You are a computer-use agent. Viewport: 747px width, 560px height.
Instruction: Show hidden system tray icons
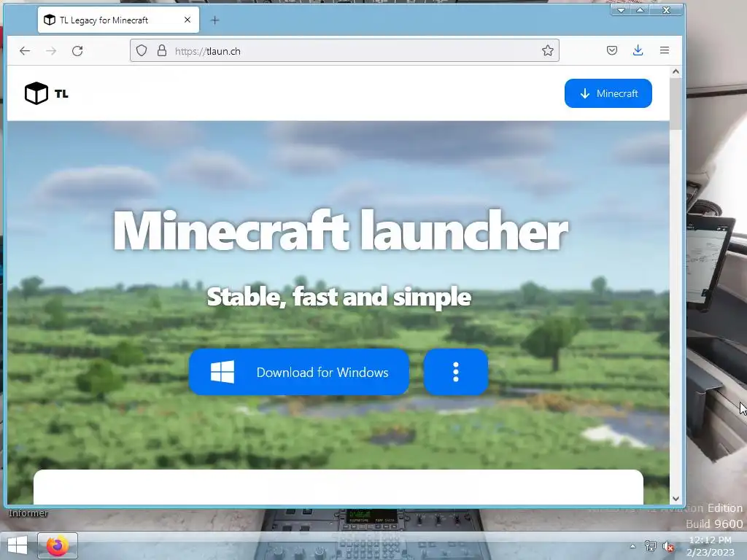[x=632, y=546]
